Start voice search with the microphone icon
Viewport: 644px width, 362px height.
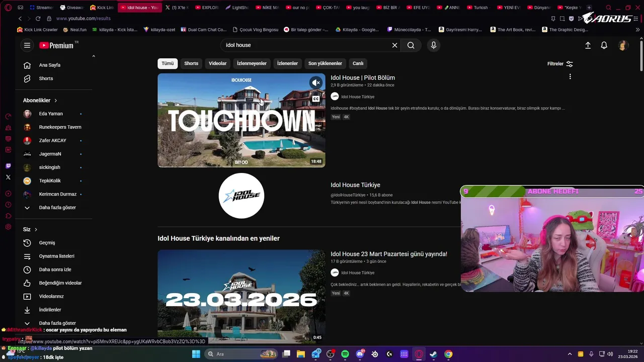click(434, 45)
